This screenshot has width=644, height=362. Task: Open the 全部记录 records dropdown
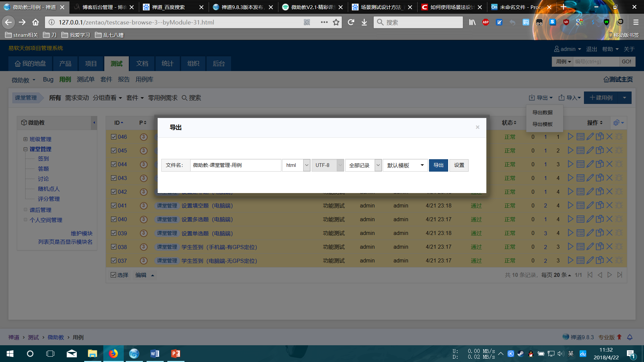point(363,165)
